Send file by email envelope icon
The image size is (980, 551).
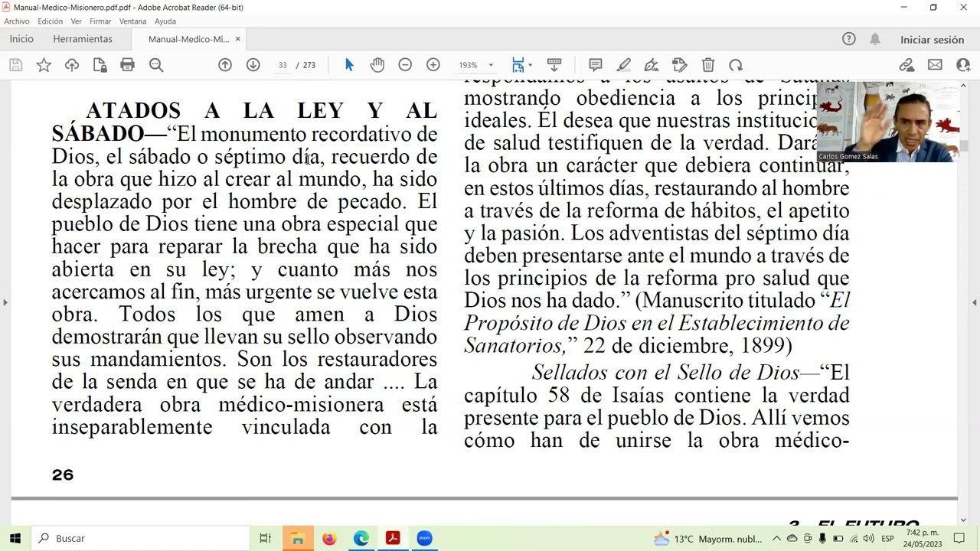[935, 65]
